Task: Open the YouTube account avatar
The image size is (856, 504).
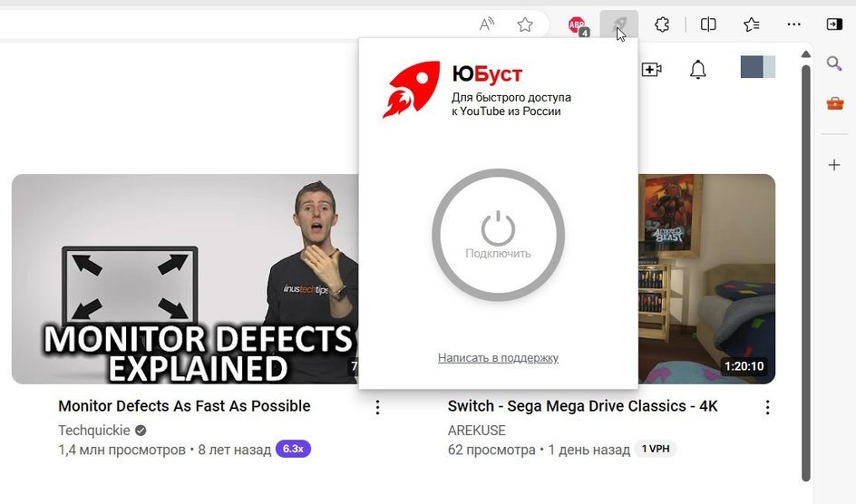Action: 758,67
